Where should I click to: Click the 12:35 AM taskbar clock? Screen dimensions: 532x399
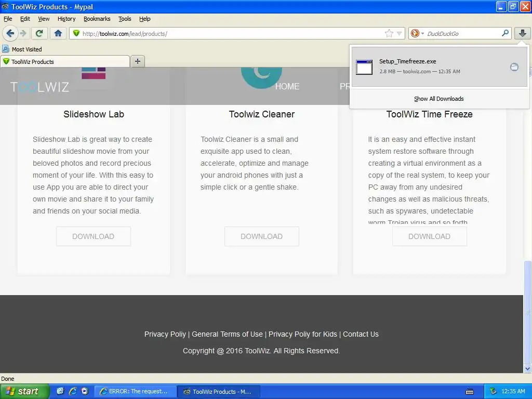tap(513, 392)
